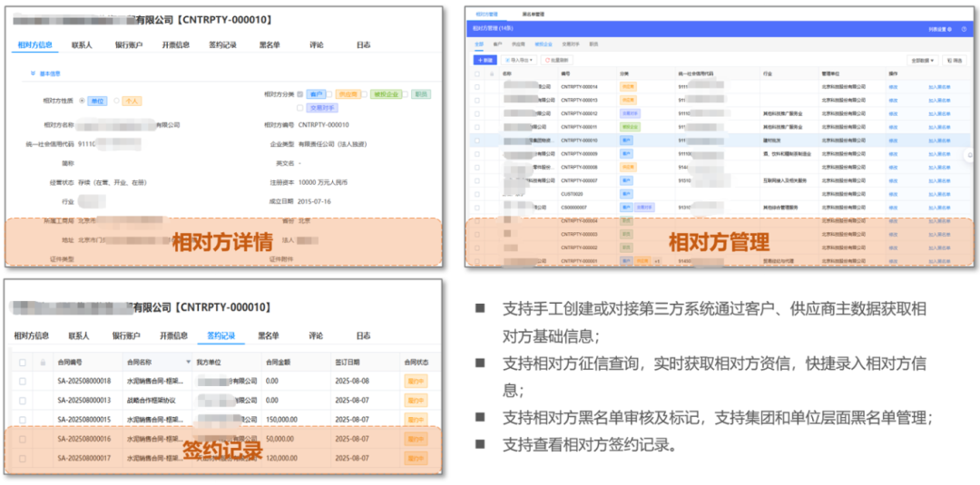Tick checkbox for contract SA-202508000018
980x485 pixels.
[x=21, y=381]
